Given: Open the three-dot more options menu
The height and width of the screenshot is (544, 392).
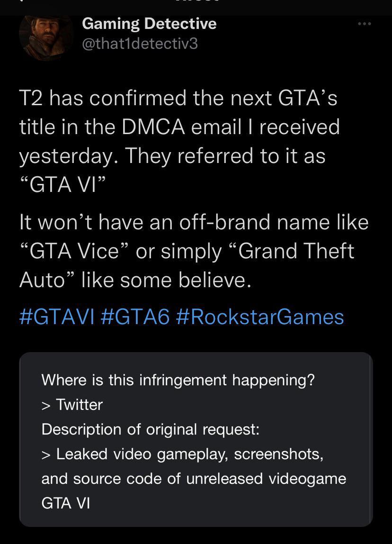Looking at the screenshot, I should click(x=364, y=24).
